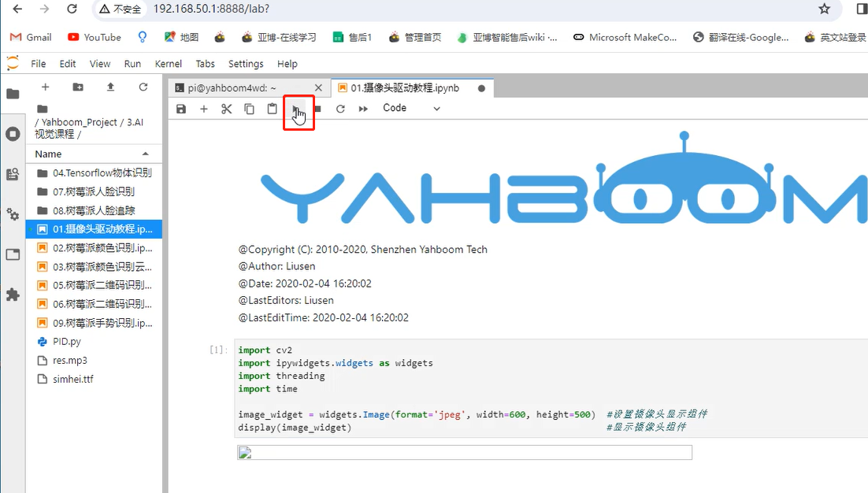Open the Kernel menu
The image size is (868, 493).
click(169, 64)
